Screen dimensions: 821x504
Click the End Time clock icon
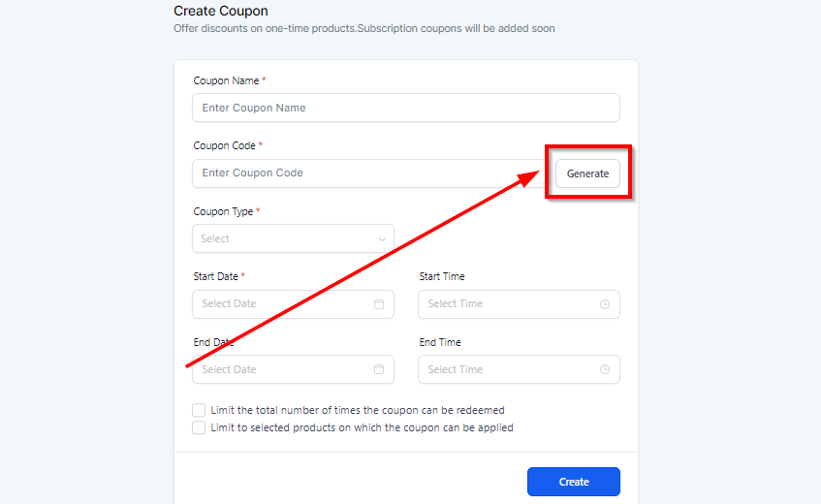(x=605, y=369)
